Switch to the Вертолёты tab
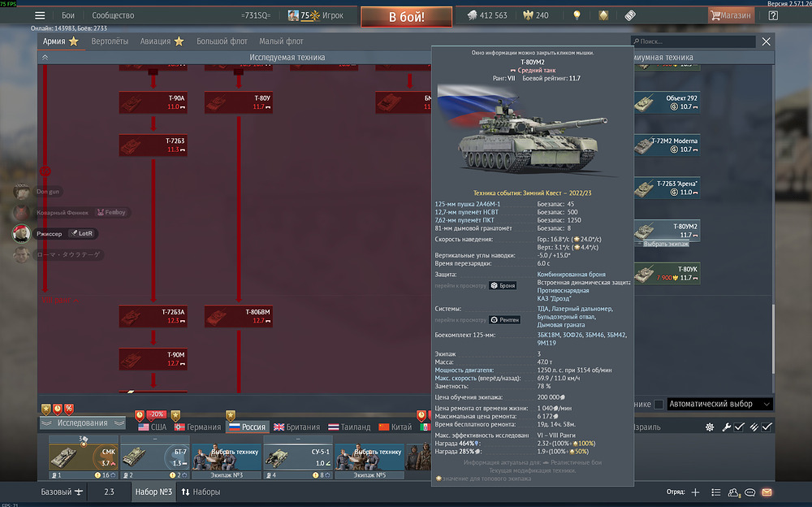This screenshot has width=812, height=507. (110, 41)
